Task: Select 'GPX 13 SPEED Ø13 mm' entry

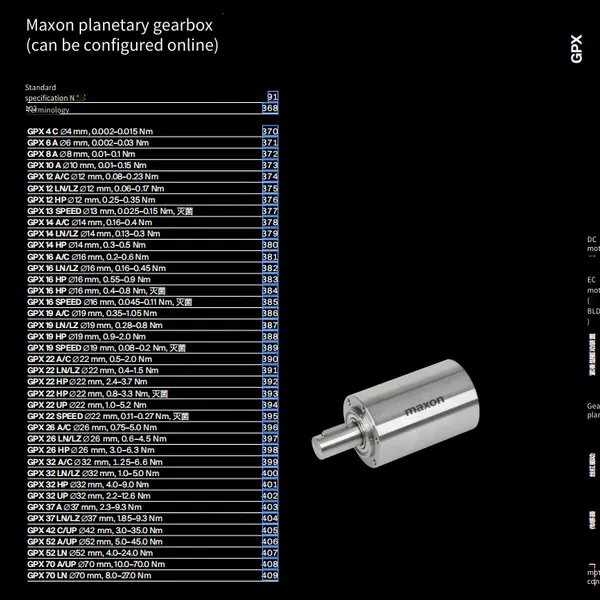Action: pos(110,211)
